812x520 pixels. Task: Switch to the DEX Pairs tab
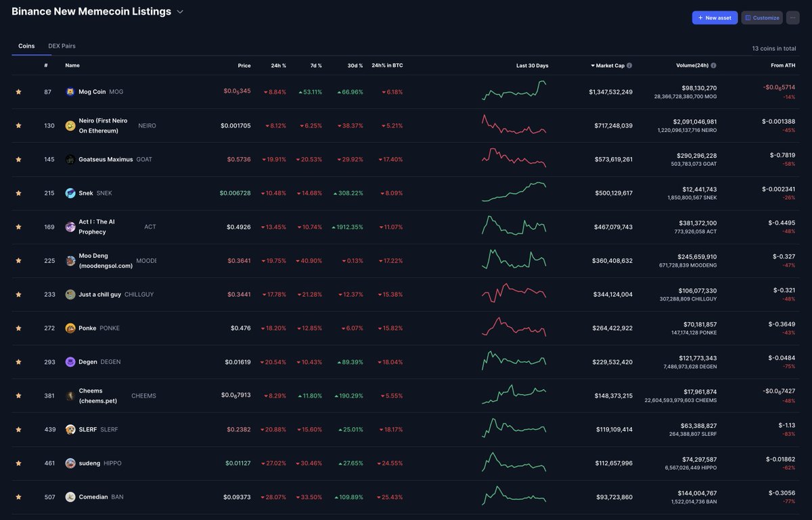click(62, 46)
